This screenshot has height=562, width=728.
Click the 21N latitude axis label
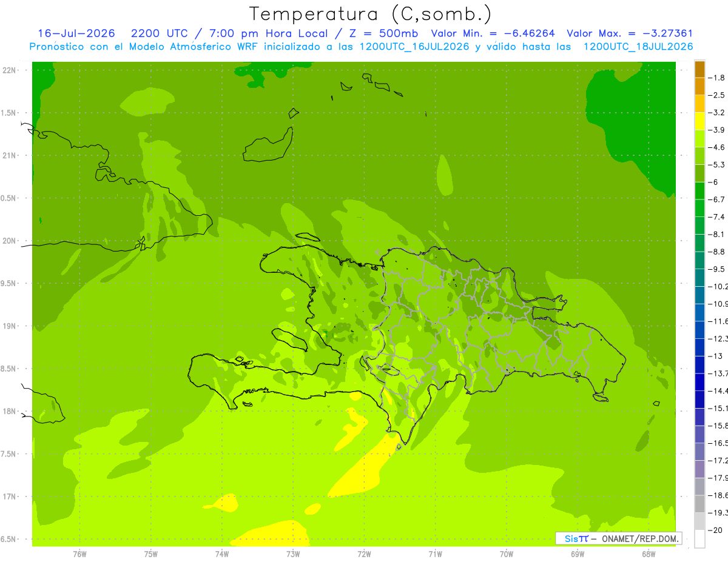pyautogui.click(x=10, y=155)
